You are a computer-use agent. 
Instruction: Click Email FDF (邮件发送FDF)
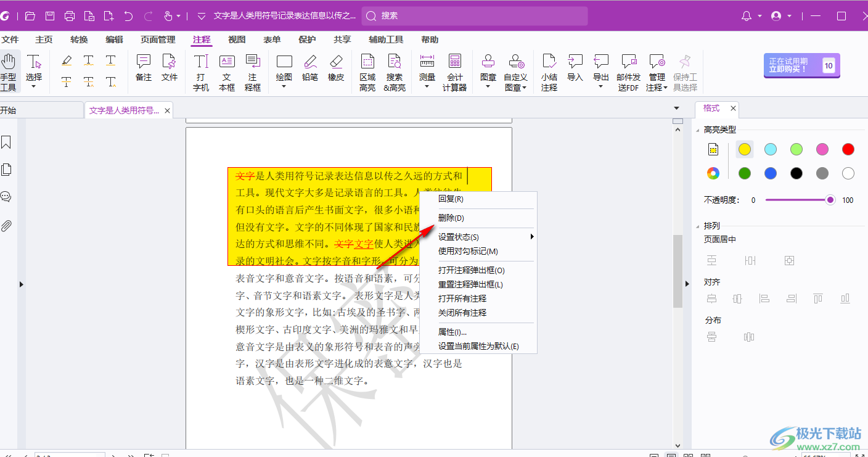(x=629, y=73)
